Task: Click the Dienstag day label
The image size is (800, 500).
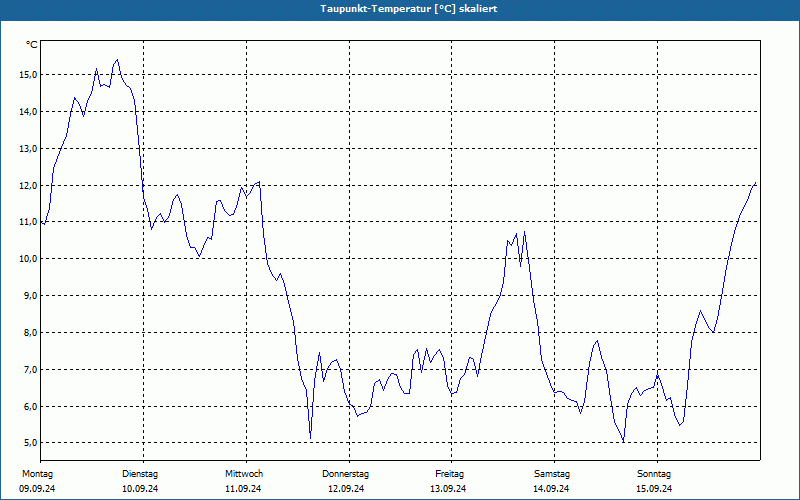Action: 140,474
